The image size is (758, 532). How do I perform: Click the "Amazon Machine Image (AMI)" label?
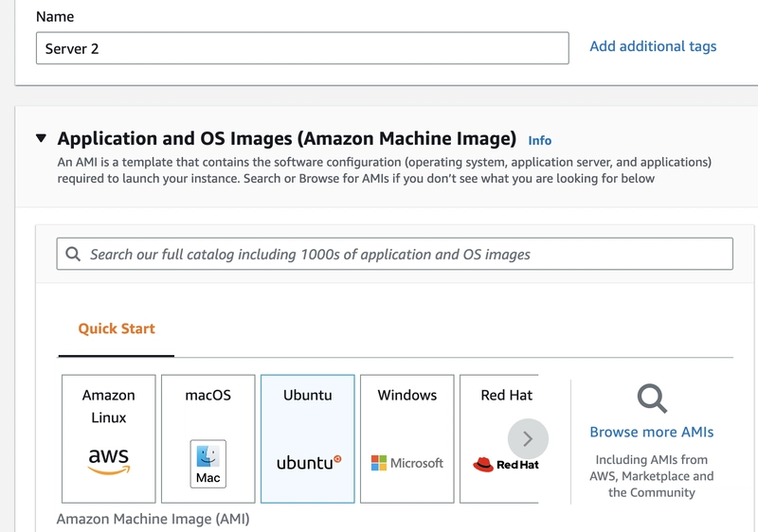(x=153, y=519)
